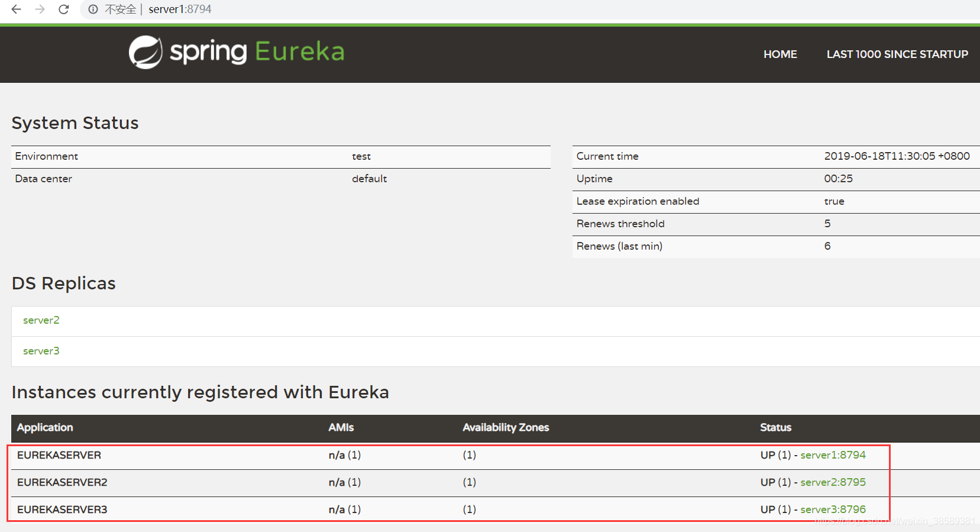This screenshot has height=532, width=980.
Task: Click the Data center label
Action: click(x=44, y=179)
